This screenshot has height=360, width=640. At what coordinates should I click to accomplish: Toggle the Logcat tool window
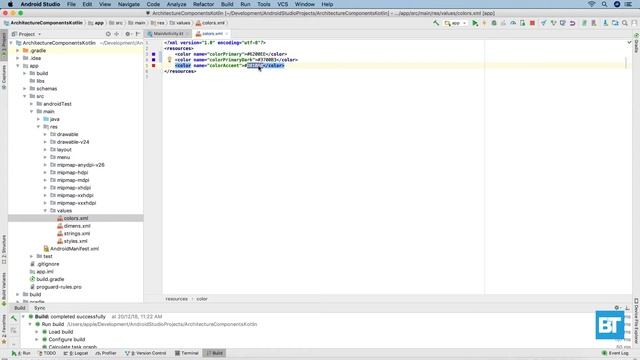pos(76,353)
